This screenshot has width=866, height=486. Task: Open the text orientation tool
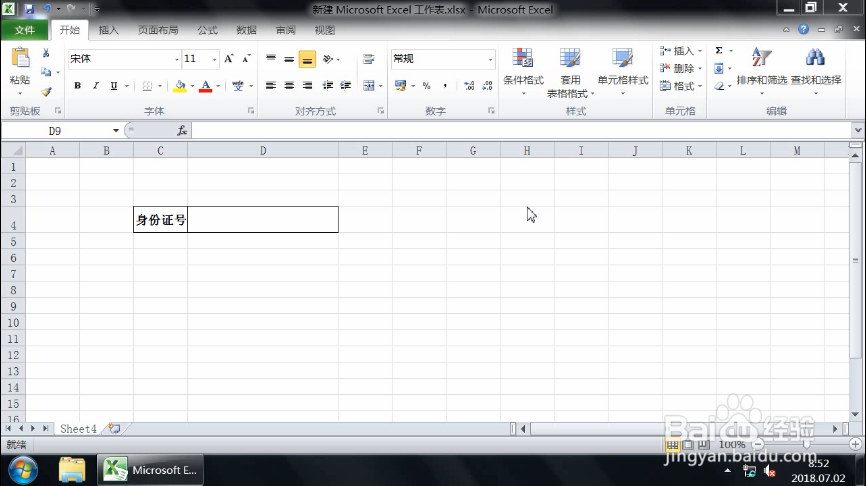click(328, 59)
